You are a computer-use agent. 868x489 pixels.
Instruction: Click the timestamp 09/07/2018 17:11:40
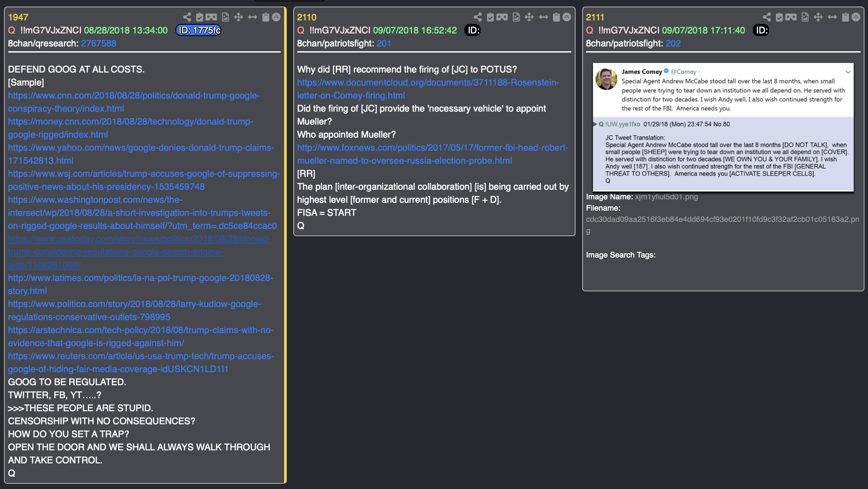(x=703, y=30)
